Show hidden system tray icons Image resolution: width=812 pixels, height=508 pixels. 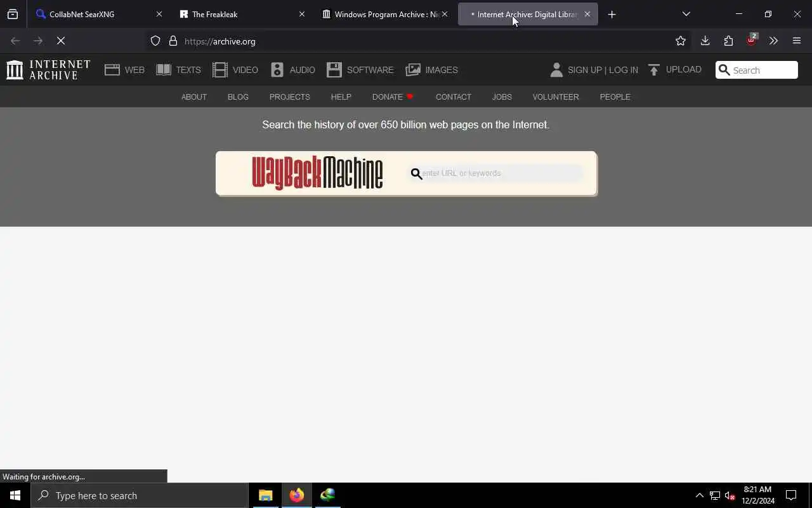click(699, 495)
